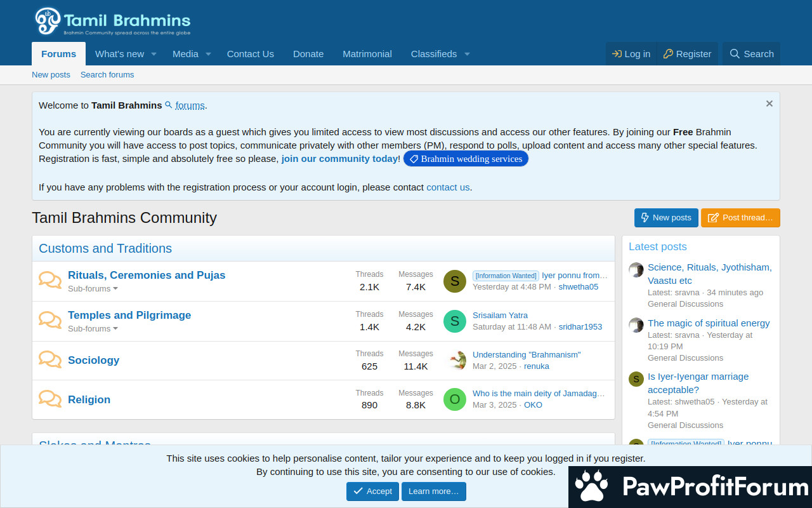This screenshot has height=508, width=812.
Task: Expand Sub-forums under Temples and Pilgrimage
Action: click(93, 329)
